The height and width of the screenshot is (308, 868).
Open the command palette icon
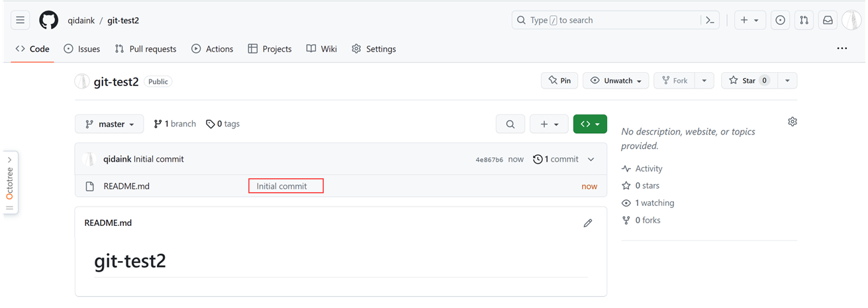pos(710,21)
